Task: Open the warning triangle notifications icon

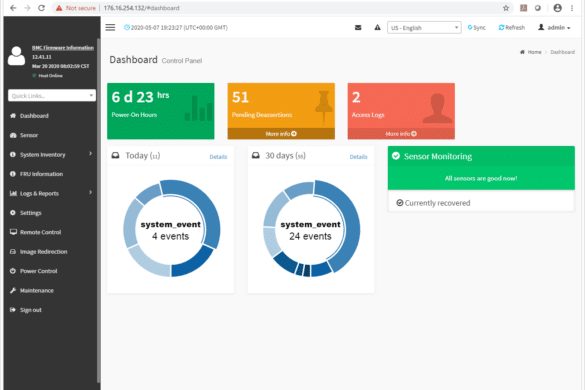Action: 378,27
